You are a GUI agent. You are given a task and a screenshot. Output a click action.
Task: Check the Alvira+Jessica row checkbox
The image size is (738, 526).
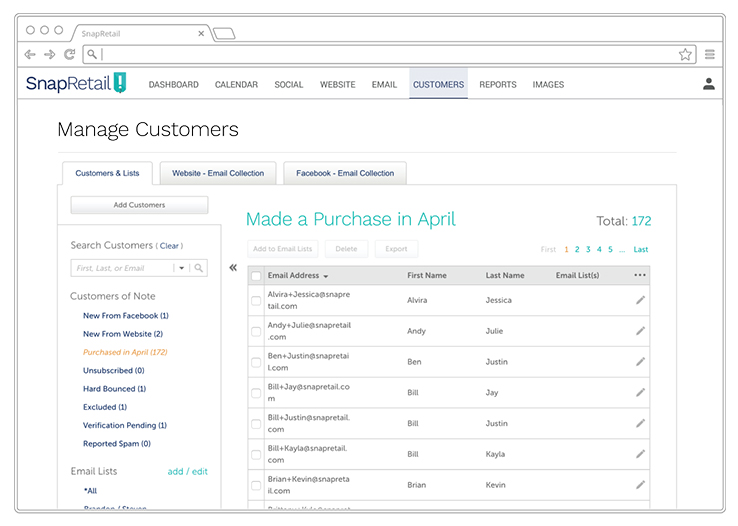click(256, 300)
